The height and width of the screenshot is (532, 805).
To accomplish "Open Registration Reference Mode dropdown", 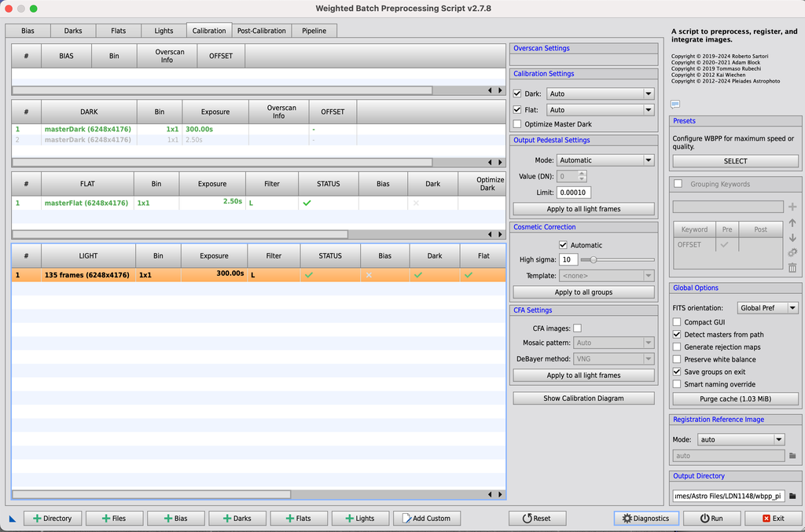I will [x=741, y=439].
